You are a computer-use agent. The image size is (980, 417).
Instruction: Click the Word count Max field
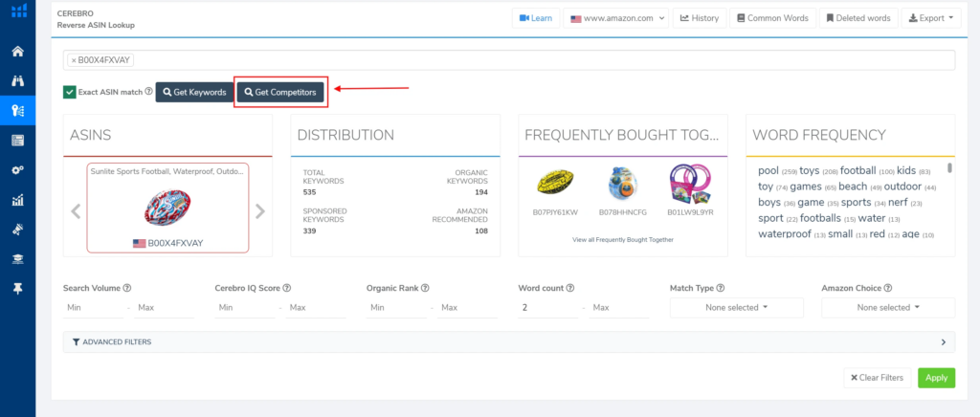tap(619, 308)
